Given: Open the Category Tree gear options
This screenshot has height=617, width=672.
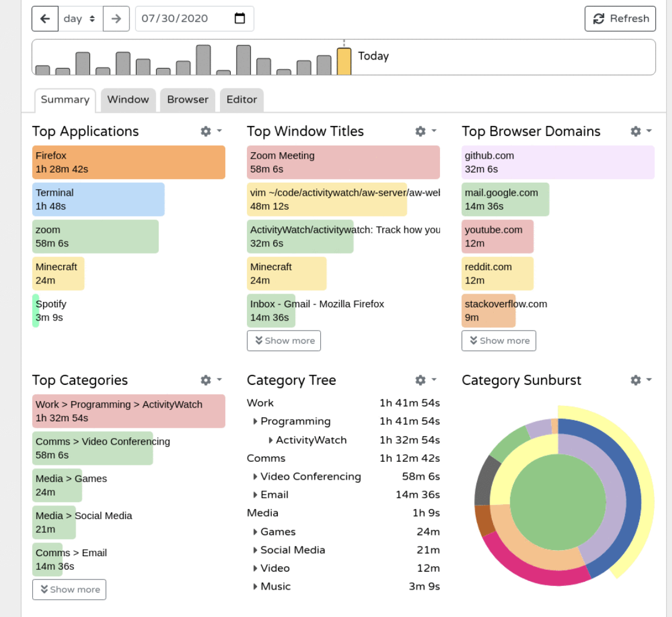Looking at the screenshot, I should pyautogui.click(x=426, y=380).
